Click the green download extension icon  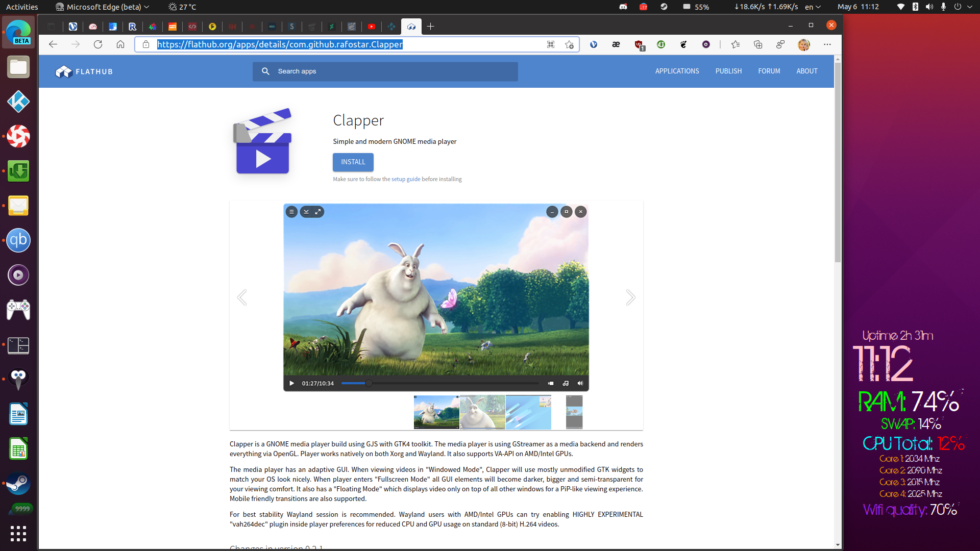pos(661,44)
